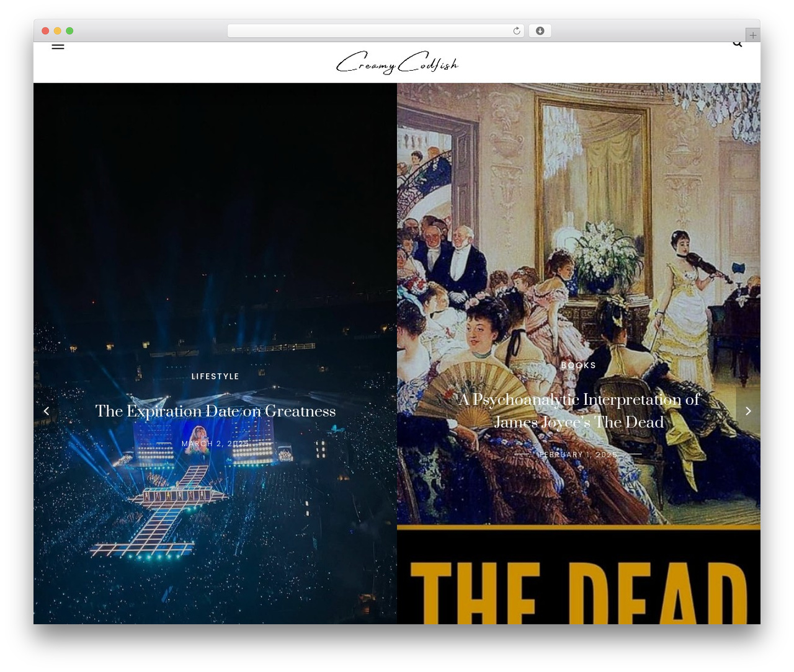Click the browser download icon

tap(540, 31)
